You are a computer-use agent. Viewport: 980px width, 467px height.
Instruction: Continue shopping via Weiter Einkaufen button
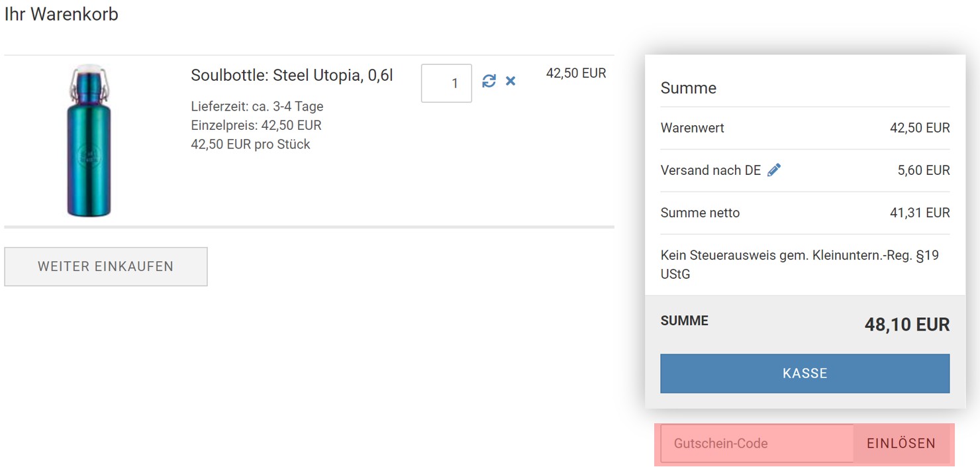pyautogui.click(x=106, y=266)
